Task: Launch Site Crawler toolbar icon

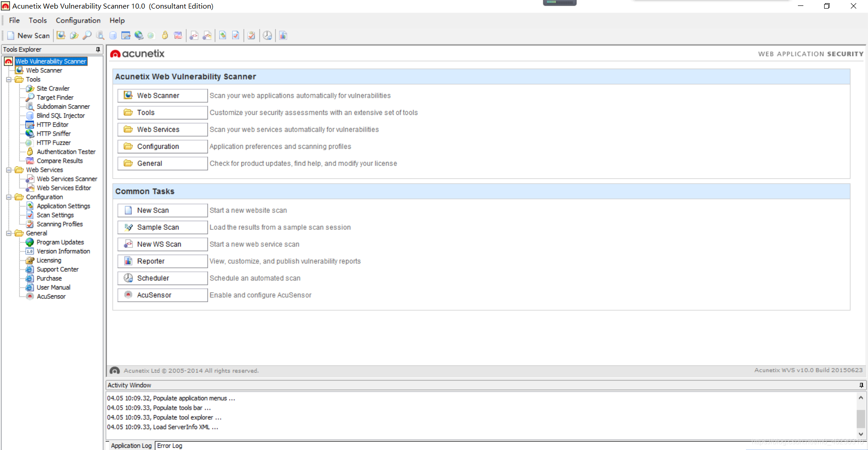Action: point(74,35)
